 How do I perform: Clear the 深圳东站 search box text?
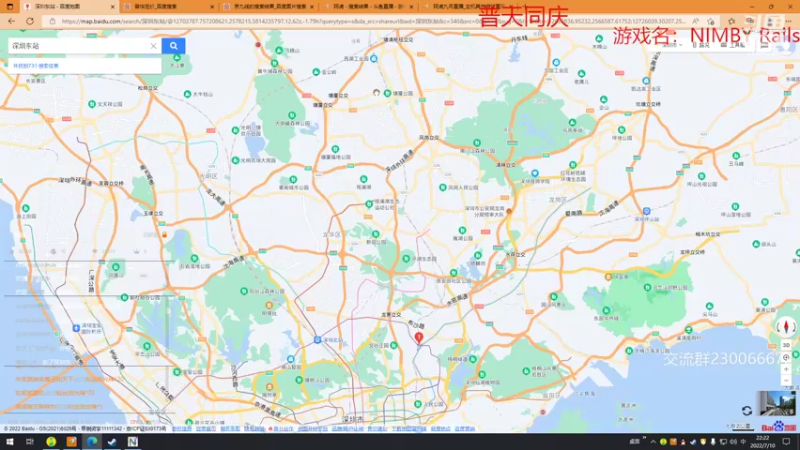[x=154, y=46]
